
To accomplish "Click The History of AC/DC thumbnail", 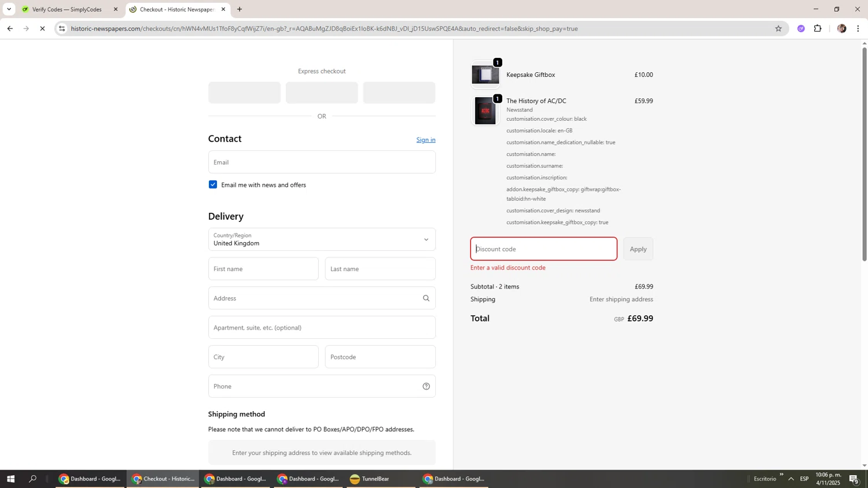I will (485, 111).
